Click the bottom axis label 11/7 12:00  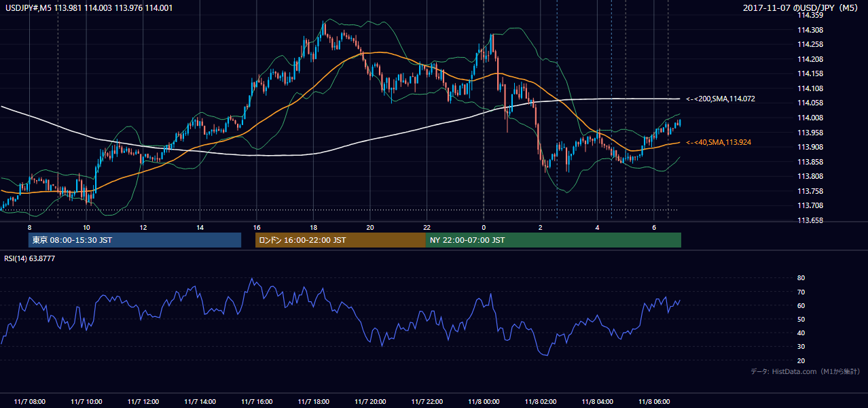coord(143,402)
